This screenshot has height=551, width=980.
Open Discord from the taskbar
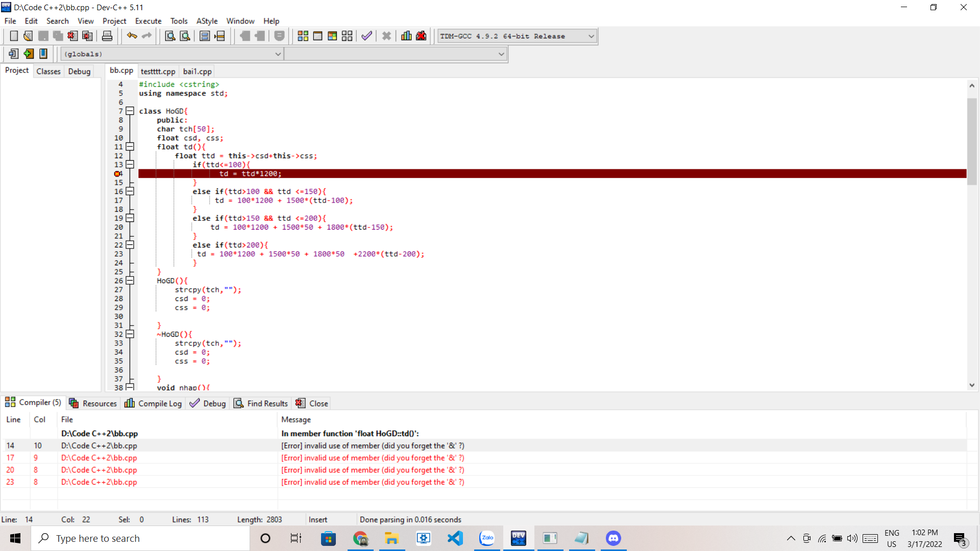point(613,538)
